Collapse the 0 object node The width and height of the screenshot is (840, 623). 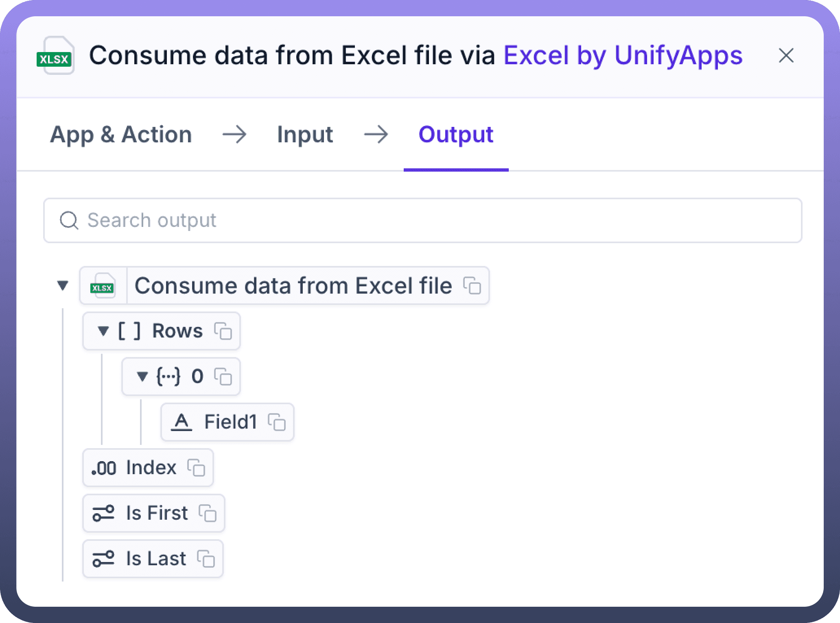(x=142, y=377)
